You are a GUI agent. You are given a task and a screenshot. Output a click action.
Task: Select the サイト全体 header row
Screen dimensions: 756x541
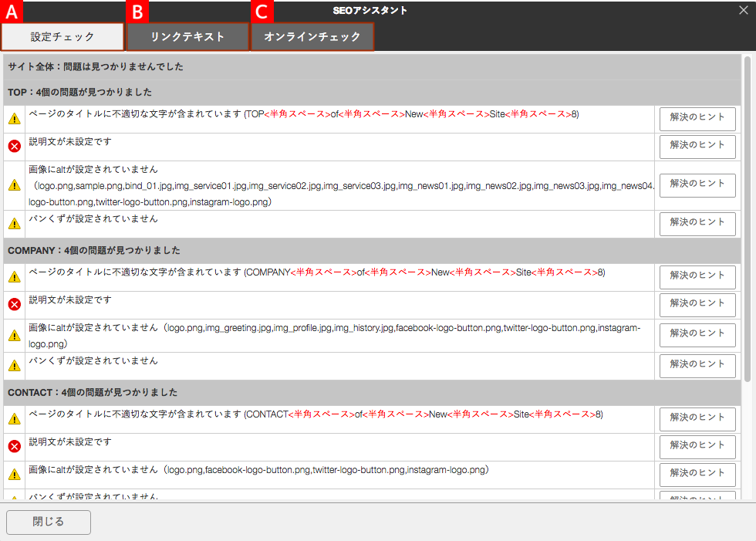pyautogui.click(x=372, y=66)
